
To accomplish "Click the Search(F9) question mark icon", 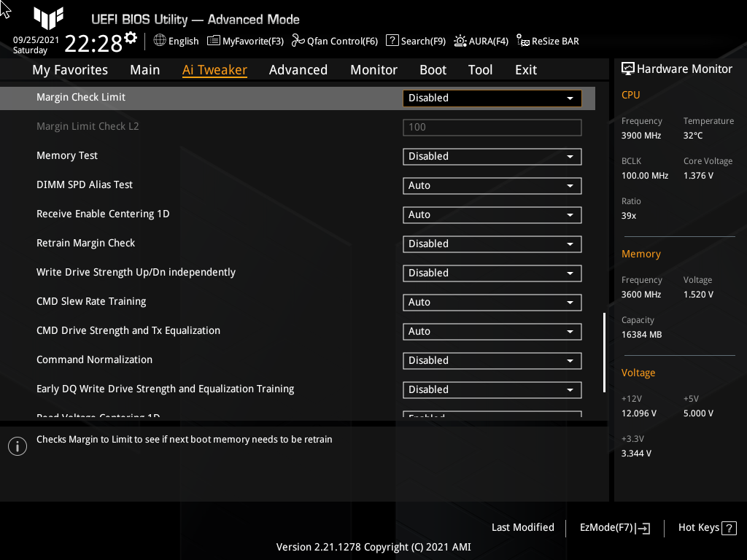I will 392,41.
